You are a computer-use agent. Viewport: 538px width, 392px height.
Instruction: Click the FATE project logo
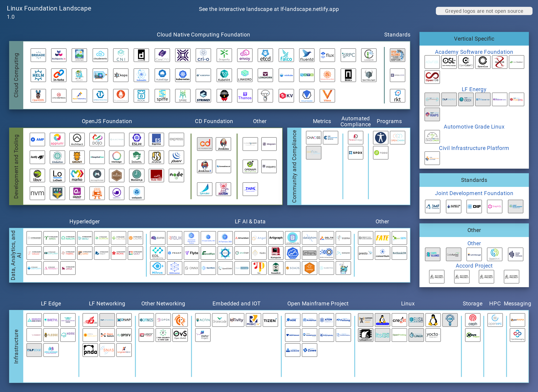coord(383,238)
